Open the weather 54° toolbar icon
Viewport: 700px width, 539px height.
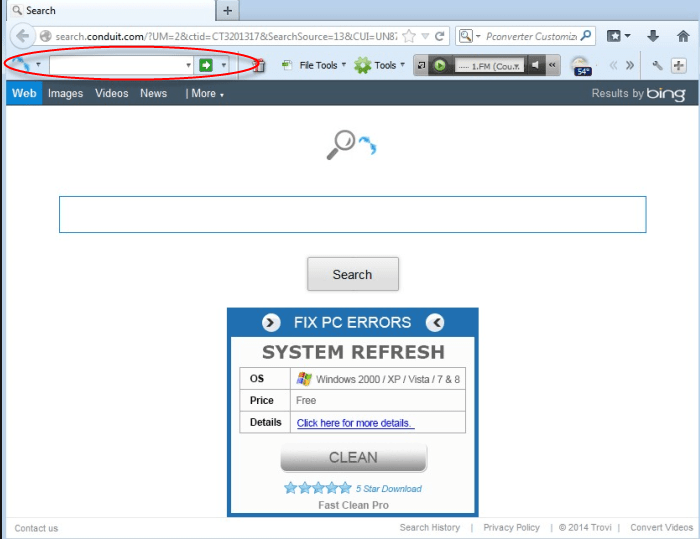582,66
